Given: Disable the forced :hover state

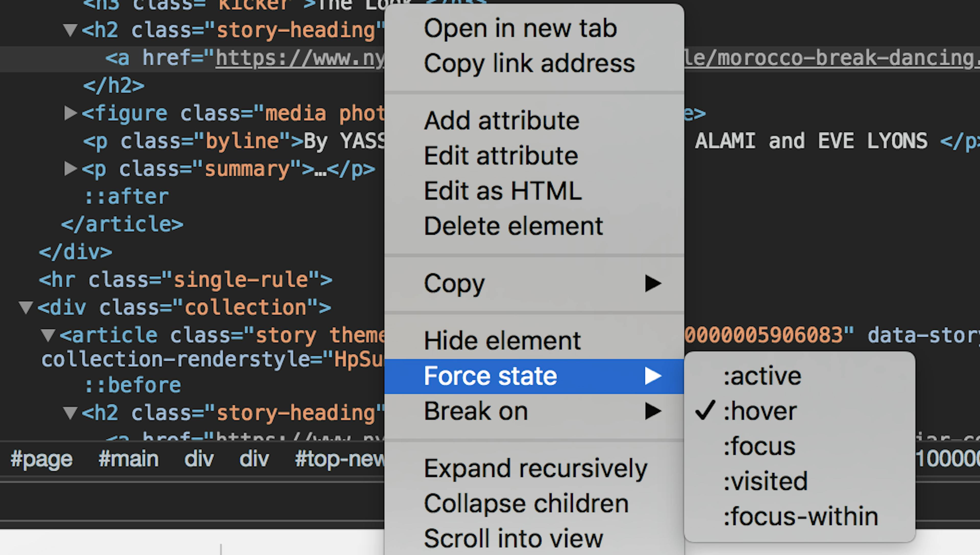Looking at the screenshot, I should (x=760, y=411).
